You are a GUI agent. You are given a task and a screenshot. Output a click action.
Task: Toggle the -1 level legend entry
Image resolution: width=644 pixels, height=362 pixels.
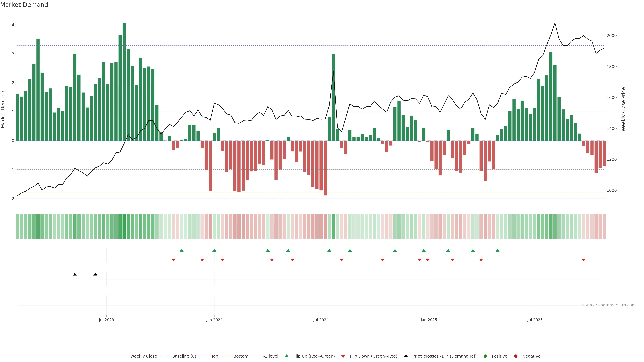[x=271, y=356]
